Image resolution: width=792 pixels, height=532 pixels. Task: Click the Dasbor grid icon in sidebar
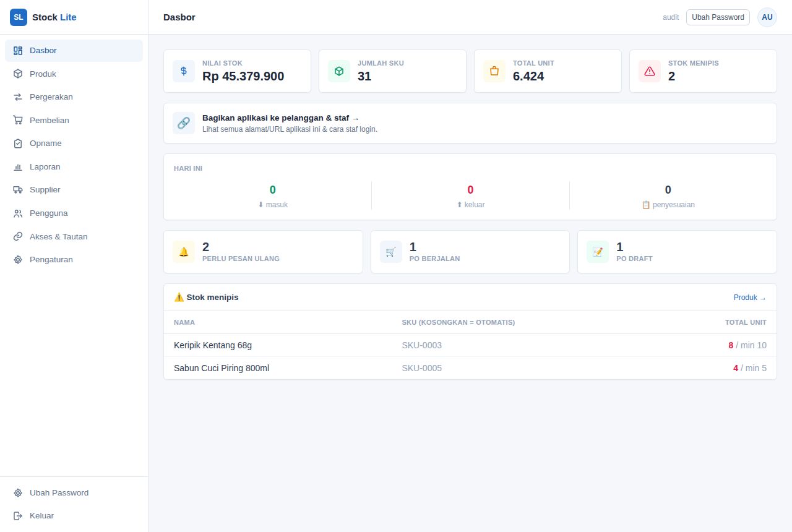18,51
